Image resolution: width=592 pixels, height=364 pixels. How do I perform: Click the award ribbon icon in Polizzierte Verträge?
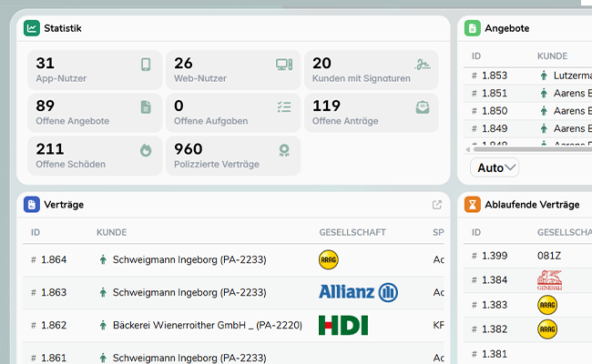point(284,150)
